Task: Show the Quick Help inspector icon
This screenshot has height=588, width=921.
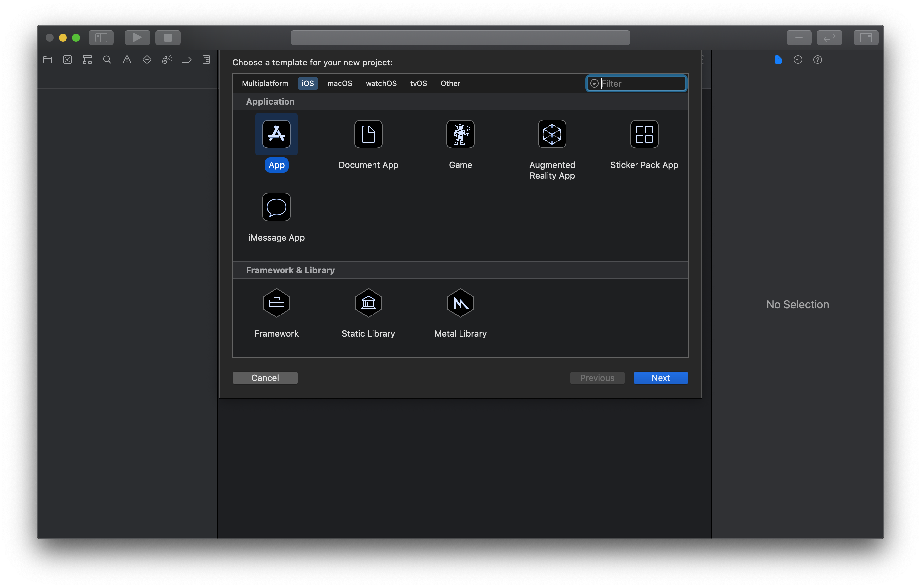Action: (x=817, y=60)
